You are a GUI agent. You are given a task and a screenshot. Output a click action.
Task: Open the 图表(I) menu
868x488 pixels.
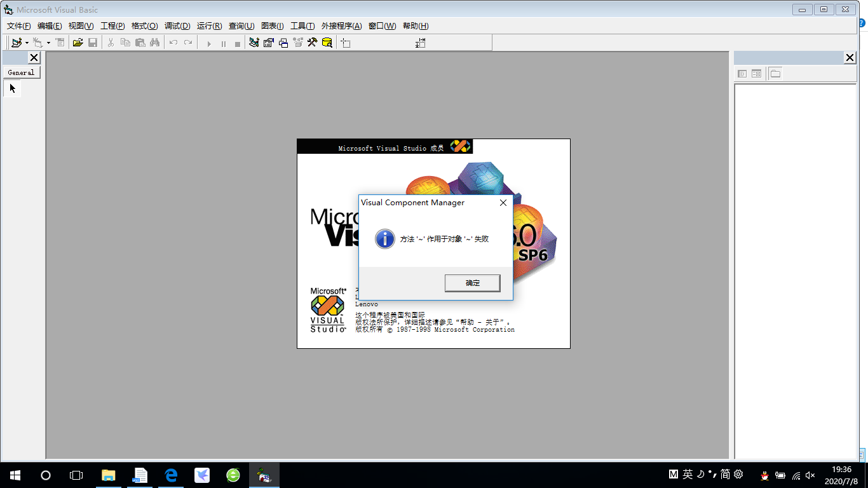point(272,26)
